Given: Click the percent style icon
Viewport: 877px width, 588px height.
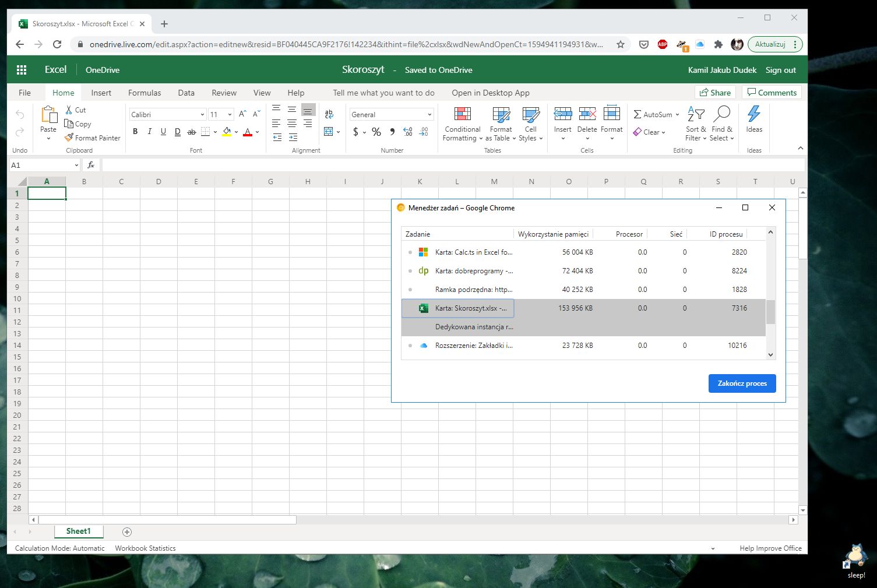Looking at the screenshot, I should [x=376, y=132].
